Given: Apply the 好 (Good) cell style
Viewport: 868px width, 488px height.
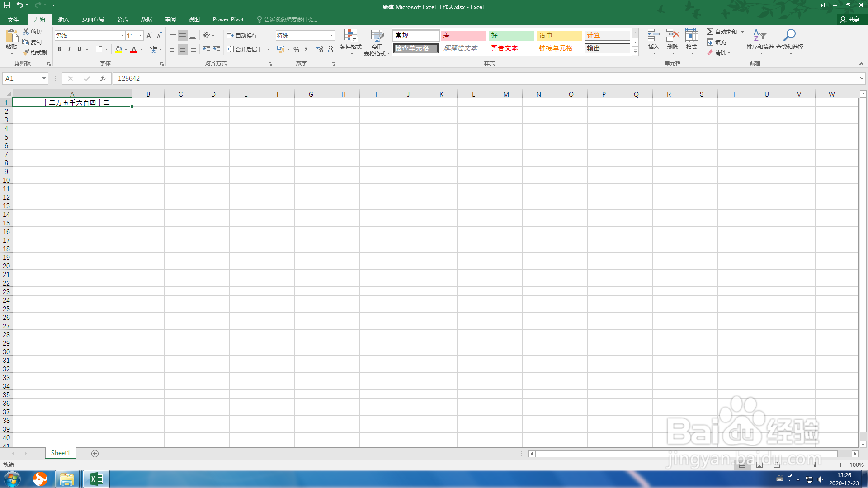Looking at the screenshot, I should tap(512, 35).
